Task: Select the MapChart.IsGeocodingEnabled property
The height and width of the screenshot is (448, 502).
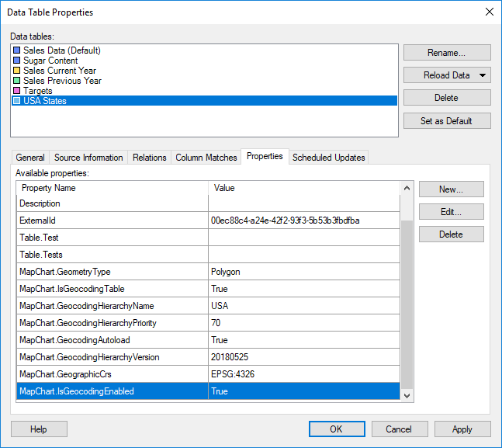Action: tap(208, 391)
